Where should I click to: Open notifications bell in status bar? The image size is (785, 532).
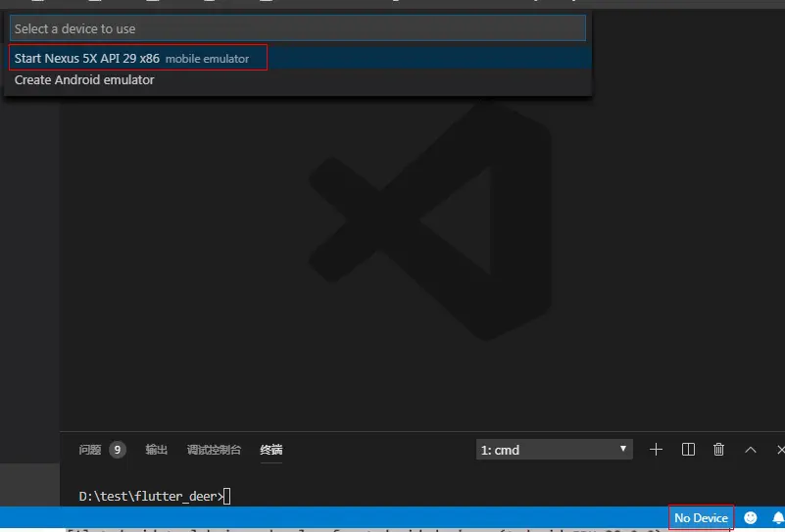[x=778, y=518]
